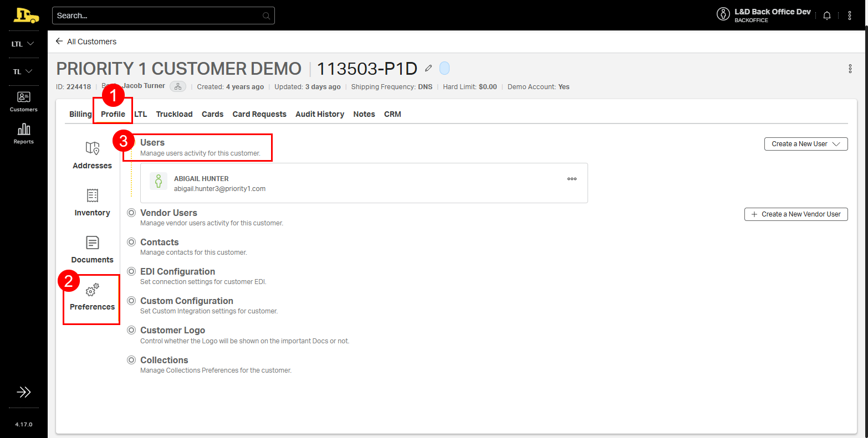Screen dimensions: 868x438
Task: Click the Updated 3 days ago text
Action: [308, 87]
